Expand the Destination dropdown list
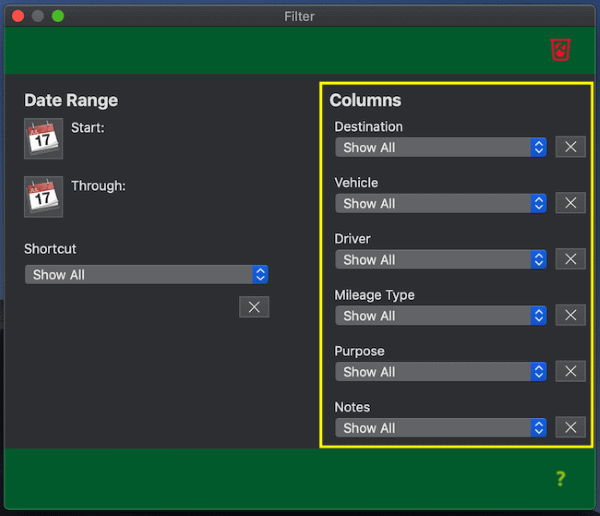 [x=440, y=147]
